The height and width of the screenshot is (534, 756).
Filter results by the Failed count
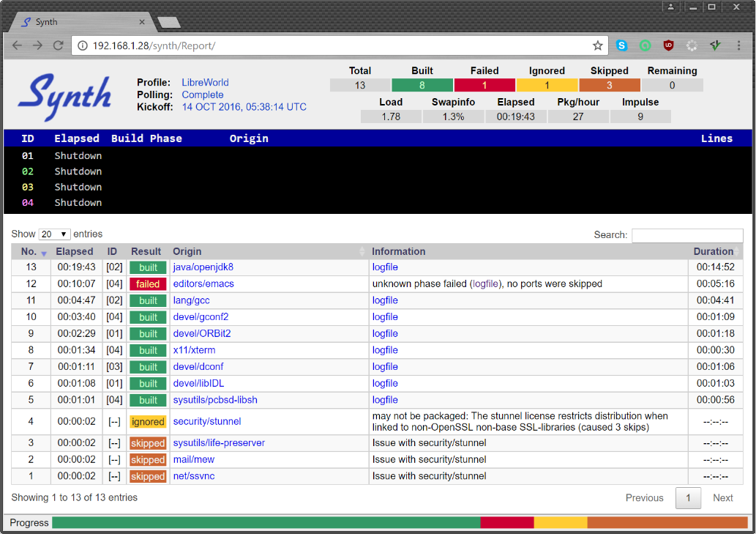[484, 85]
